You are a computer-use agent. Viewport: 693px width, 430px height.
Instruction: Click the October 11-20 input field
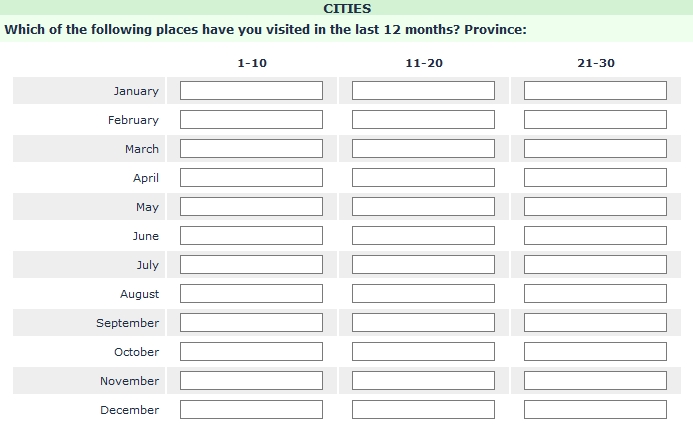coord(423,352)
